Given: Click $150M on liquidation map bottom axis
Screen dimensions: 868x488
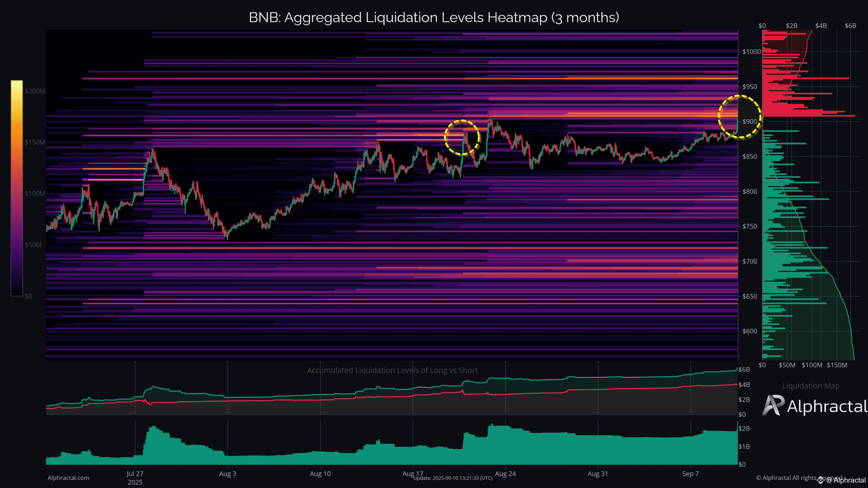Looking at the screenshot, I should tap(837, 365).
